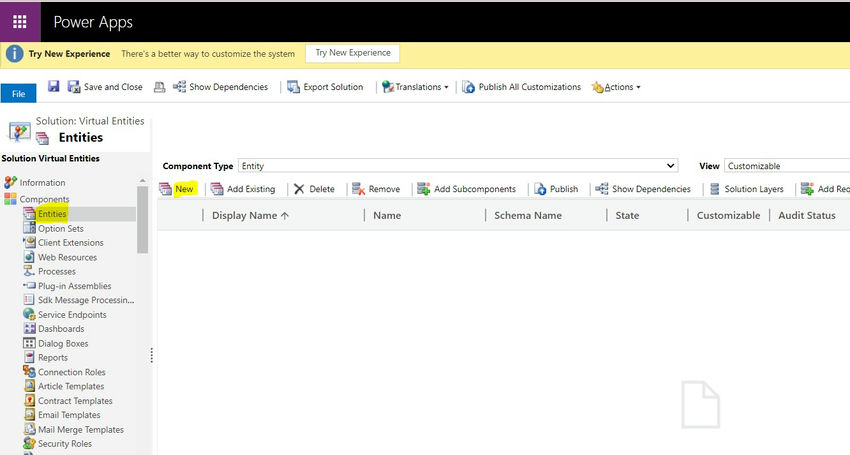Viewport: 850px width, 455px height.
Task: Click Show Dependencies in entity toolbar
Action: [x=643, y=189]
